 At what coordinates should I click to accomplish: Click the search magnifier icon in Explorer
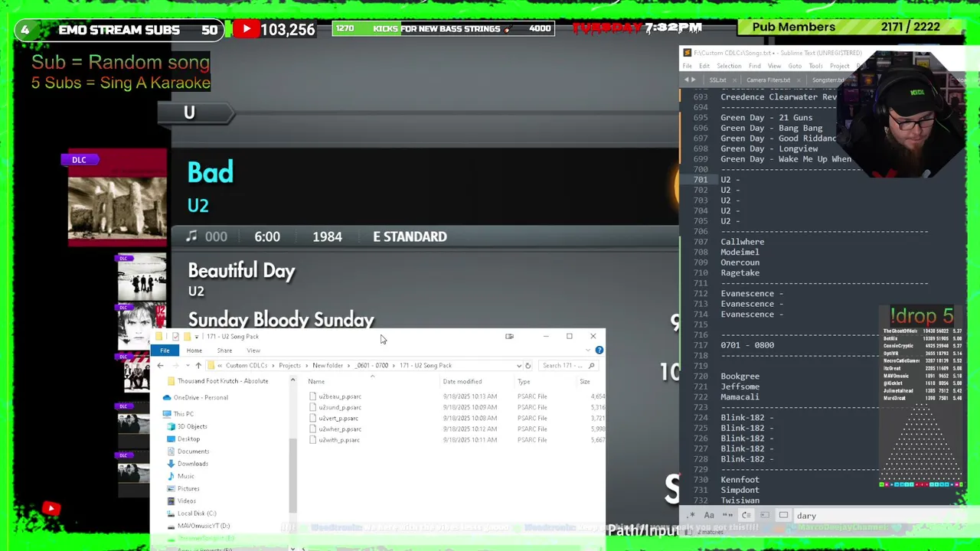pyautogui.click(x=592, y=366)
